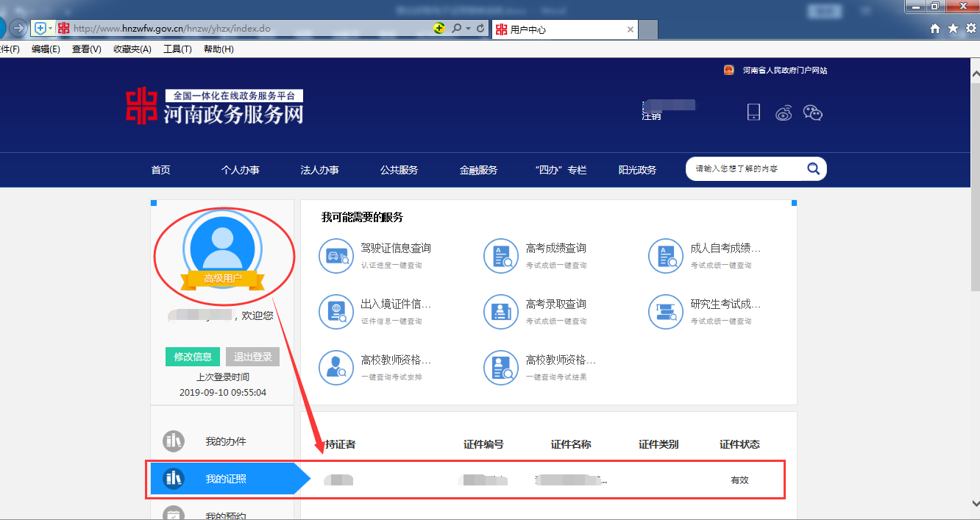This screenshot has height=520, width=980.
Task: Open the 高考录取查询 service icon
Action: tap(501, 312)
